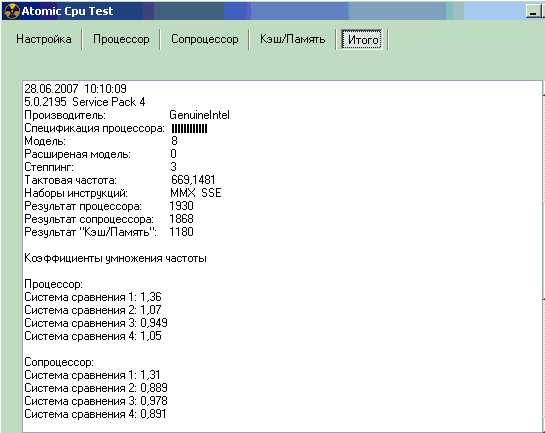Screen dimensions: 545x433
Task: Click the Спецификация процессора label
Action: [x=94, y=128]
